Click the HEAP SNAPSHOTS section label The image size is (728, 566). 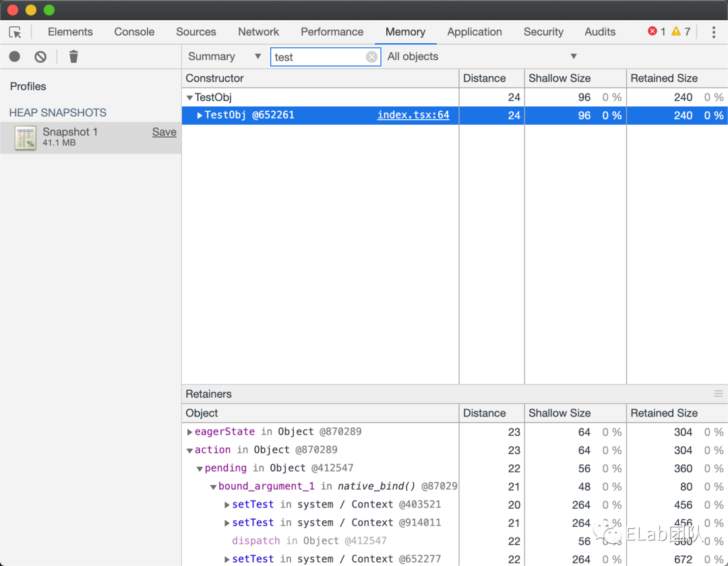click(x=57, y=113)
